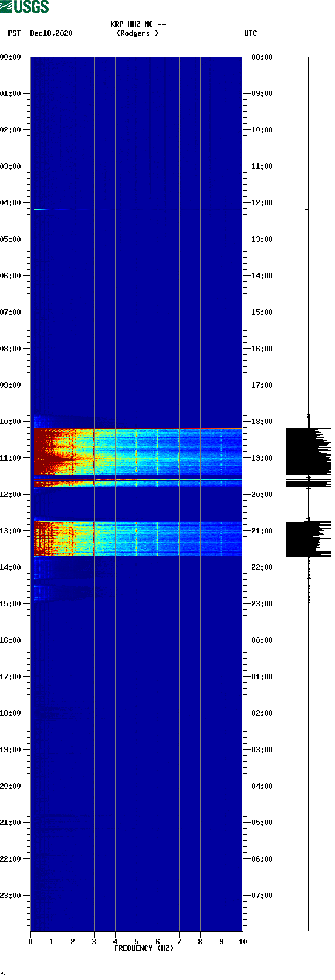Click the small seismogram spike near 12:00 UTC
This screenshot has width=335, height=980.
click(x=307, y=209)
